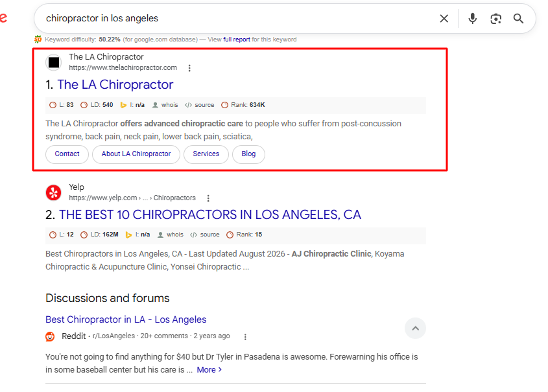The image size is (548, 392).
Task: Select the Blog sitelink chip
Action: (248, 154)
